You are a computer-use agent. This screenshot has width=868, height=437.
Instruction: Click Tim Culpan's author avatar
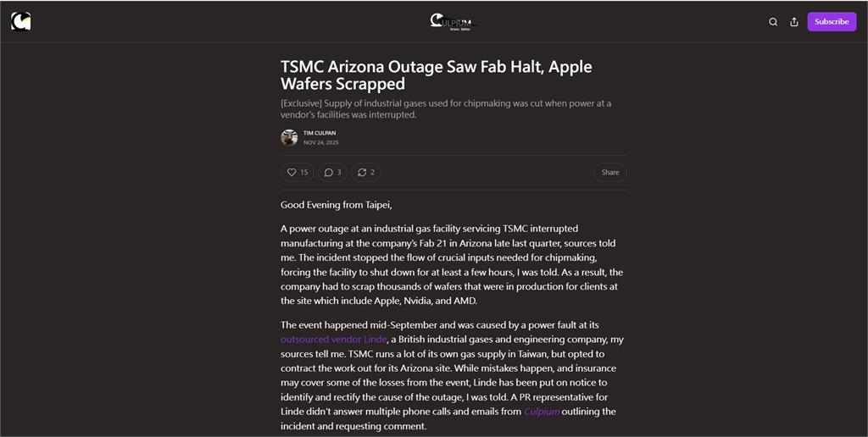point(289,137)
